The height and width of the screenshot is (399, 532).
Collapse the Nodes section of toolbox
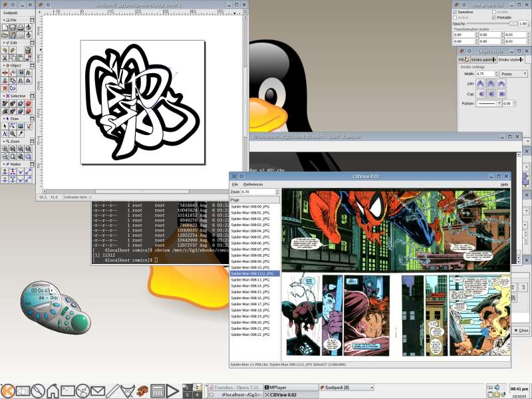[4, 164]
